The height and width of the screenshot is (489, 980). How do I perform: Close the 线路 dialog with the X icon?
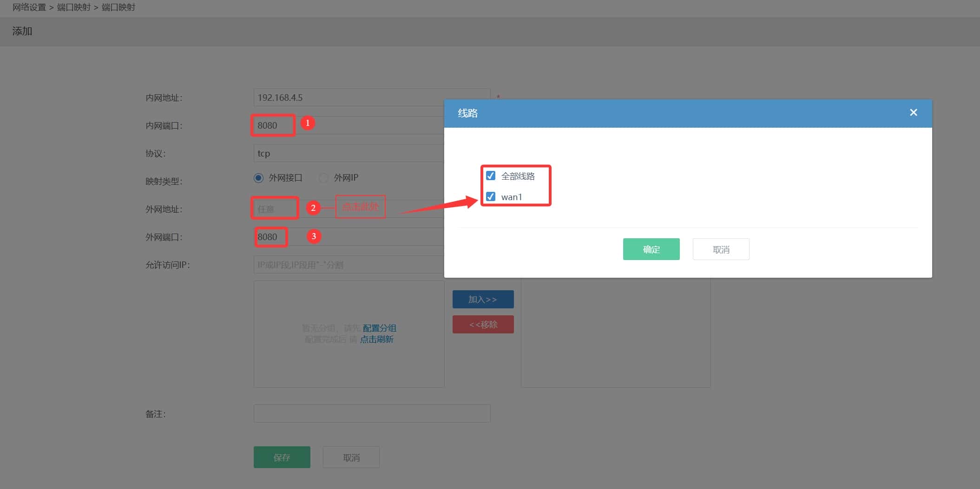click(913, 112)
